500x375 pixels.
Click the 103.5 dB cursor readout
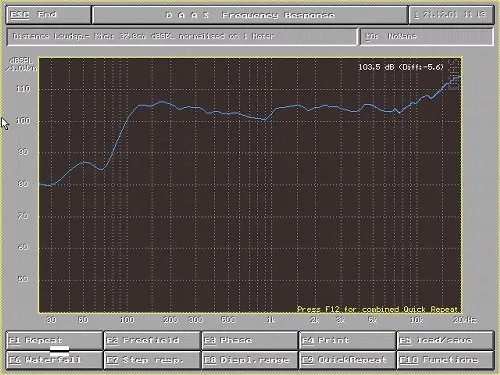tap(401, 67)
